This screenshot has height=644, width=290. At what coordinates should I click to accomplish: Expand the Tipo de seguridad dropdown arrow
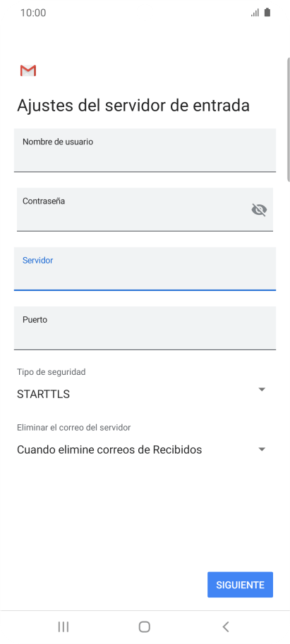tap(262, 390)
